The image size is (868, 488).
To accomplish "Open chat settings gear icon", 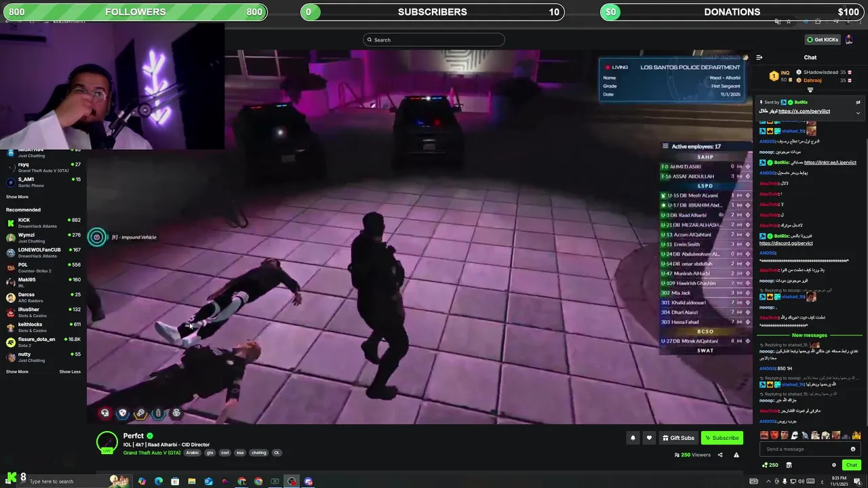I will (x=834, y=465).
